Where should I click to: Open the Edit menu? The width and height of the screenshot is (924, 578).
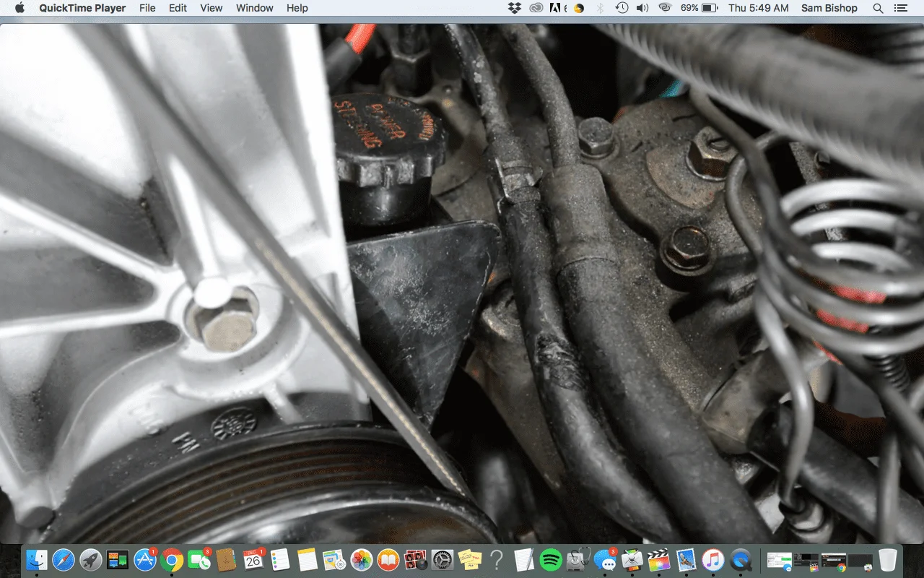click(178, 8)
